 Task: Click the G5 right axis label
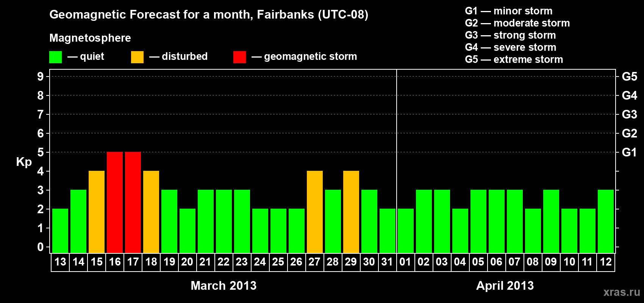(630, 77)
